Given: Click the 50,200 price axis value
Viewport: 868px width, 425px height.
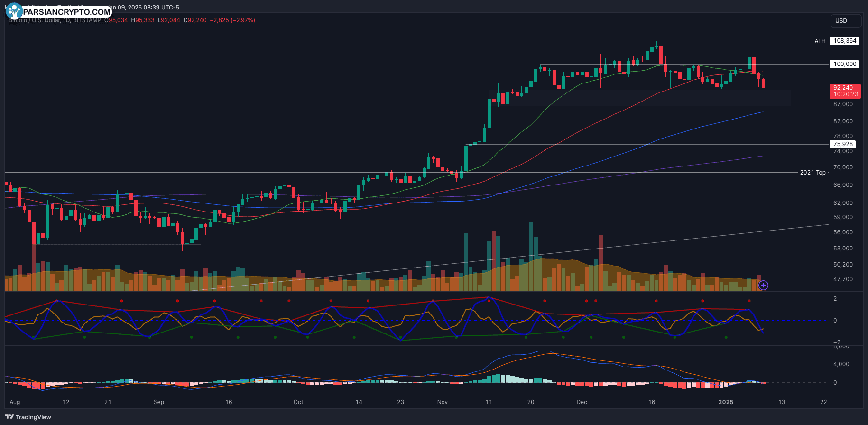Looking at the screenshot, I should click(843, 265).
